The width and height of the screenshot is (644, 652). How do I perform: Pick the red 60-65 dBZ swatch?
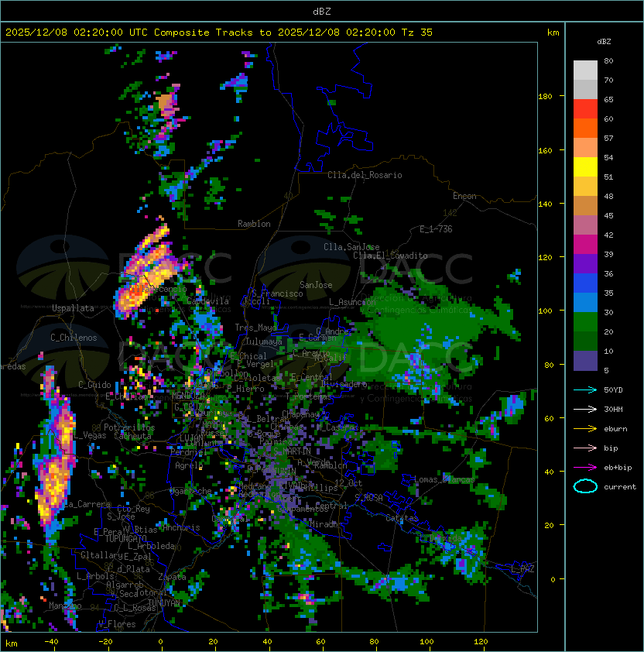coord(585,109)
